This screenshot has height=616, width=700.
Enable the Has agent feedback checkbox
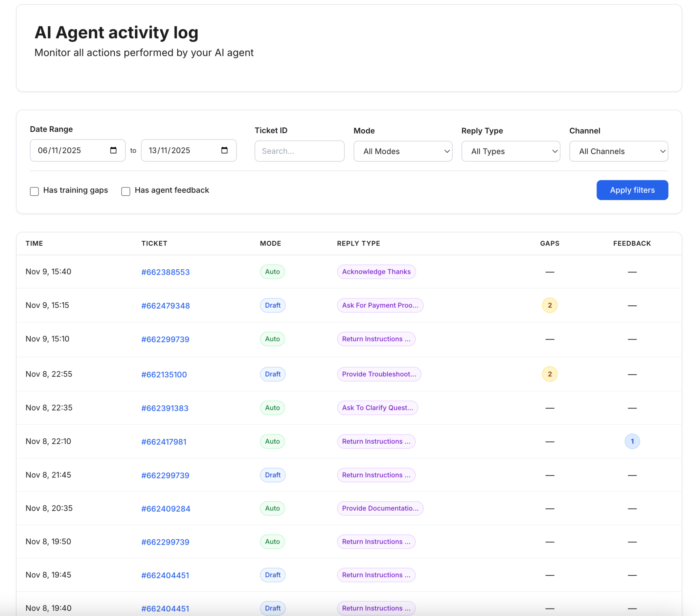tap(125, 191)
